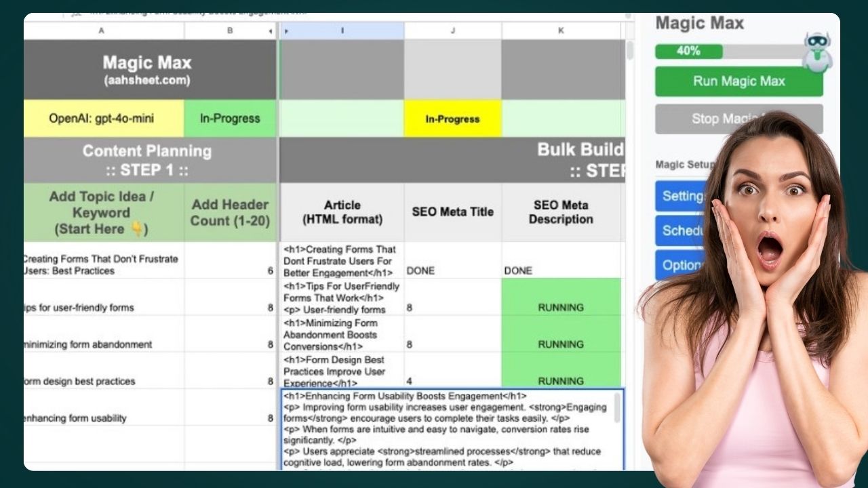
Task: Select the OpenAI: gpt-4o-mini cell
Action: pos(104,119)
